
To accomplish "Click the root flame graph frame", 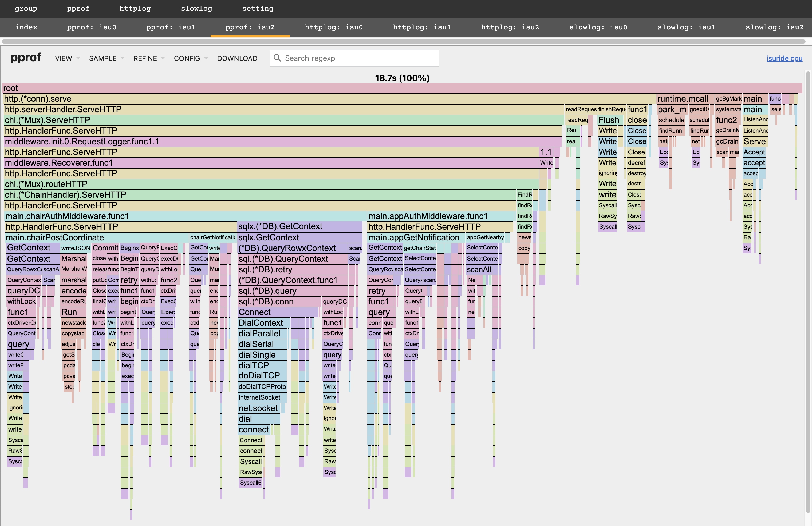I will pos(402,88).
